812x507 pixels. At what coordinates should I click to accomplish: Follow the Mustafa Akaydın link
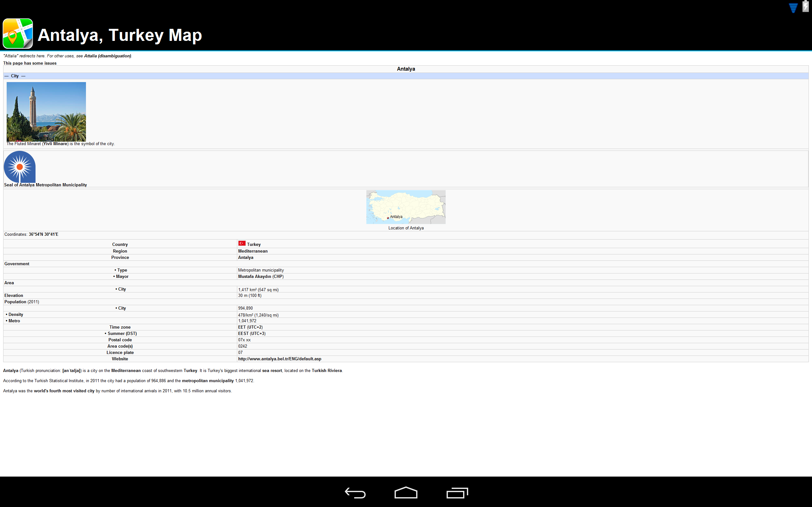coord(255,277)
